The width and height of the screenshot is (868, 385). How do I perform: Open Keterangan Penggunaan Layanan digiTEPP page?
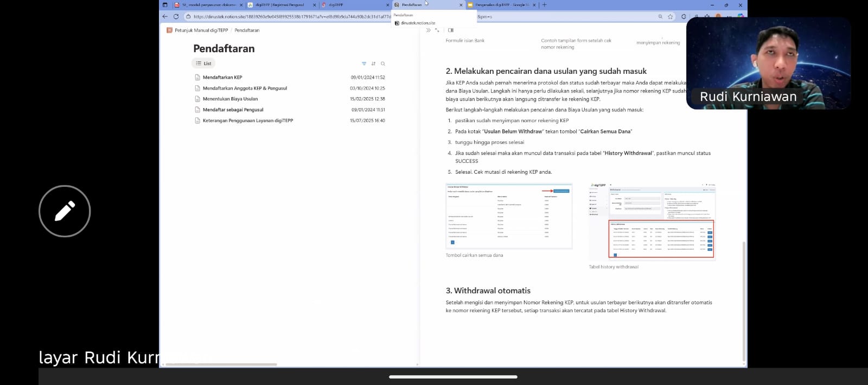[247, 121]
